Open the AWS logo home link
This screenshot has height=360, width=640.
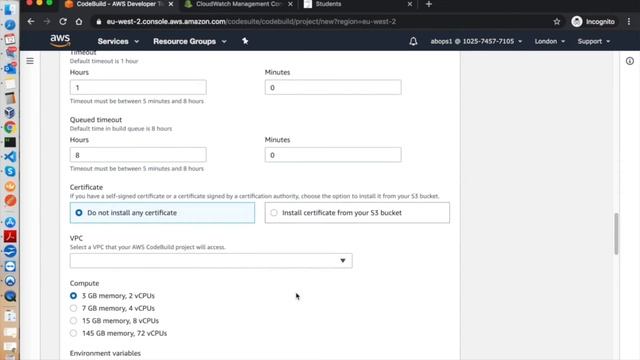tap(60, 41)
